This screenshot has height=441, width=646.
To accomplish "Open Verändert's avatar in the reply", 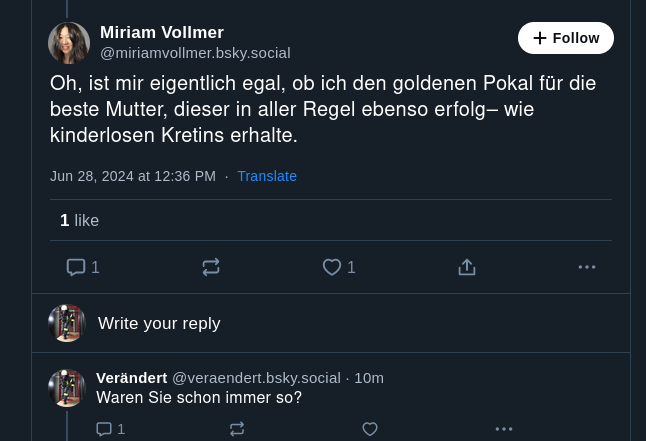I will click(x=67, y=388).
